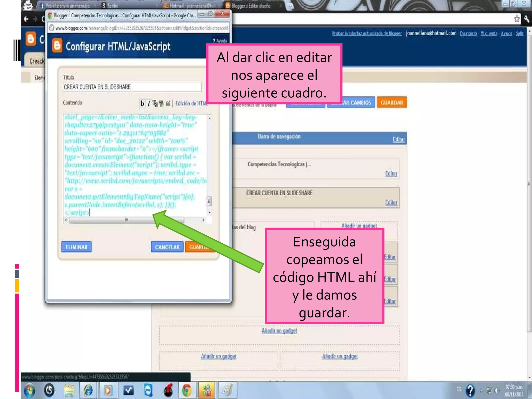
Task: Click the blockquote quotation marks icon
Action: (x=168, y=104)
